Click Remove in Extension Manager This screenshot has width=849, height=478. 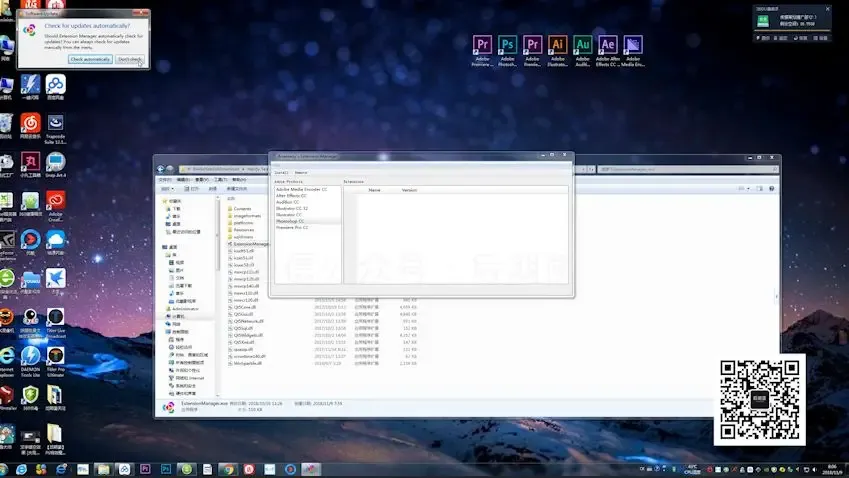[x=301, y=172]
